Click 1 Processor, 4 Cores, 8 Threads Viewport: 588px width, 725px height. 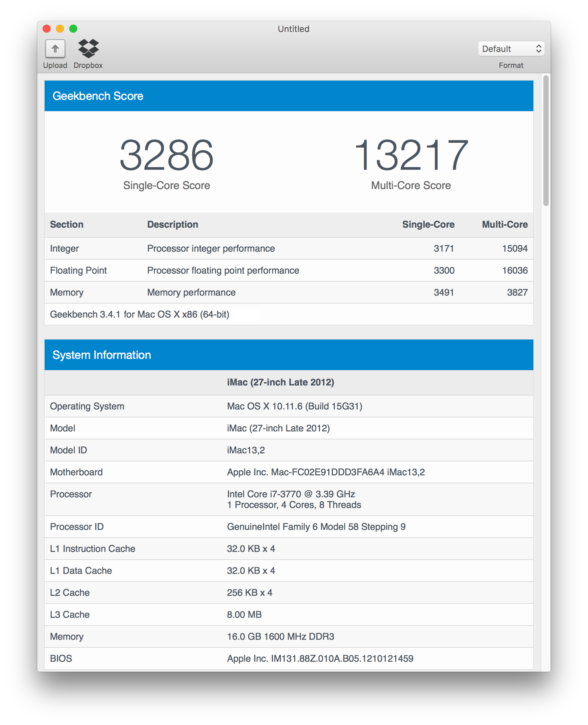[294, 505]
